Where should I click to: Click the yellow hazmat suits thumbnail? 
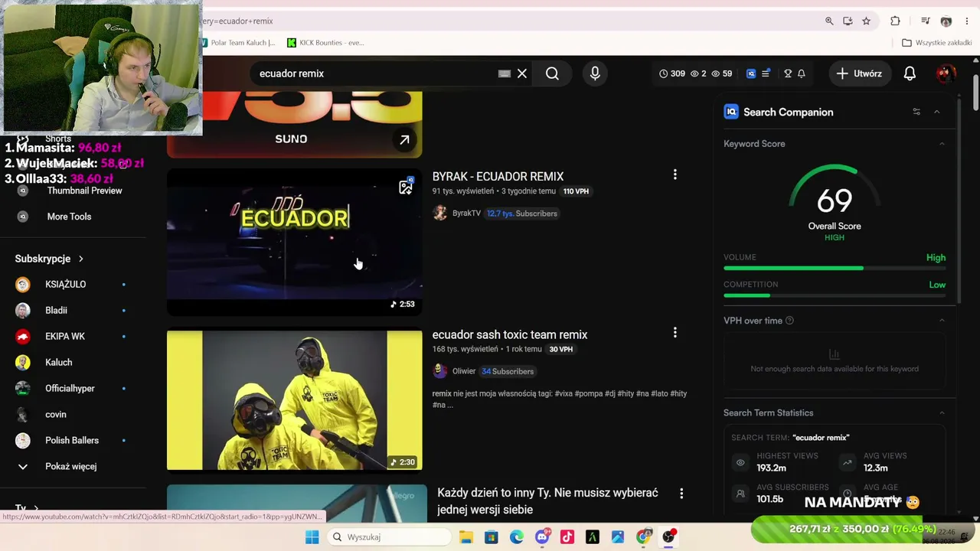click(294, 400)
